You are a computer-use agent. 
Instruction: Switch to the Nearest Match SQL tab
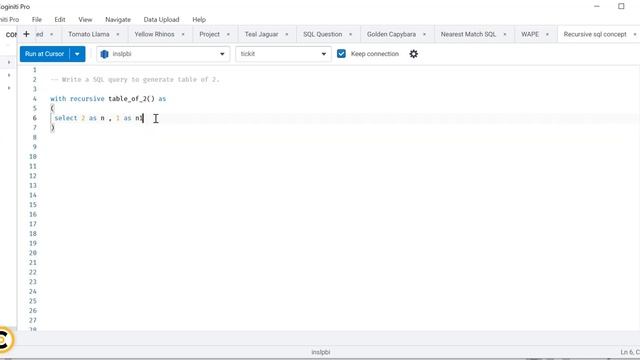tap(468, 34)
